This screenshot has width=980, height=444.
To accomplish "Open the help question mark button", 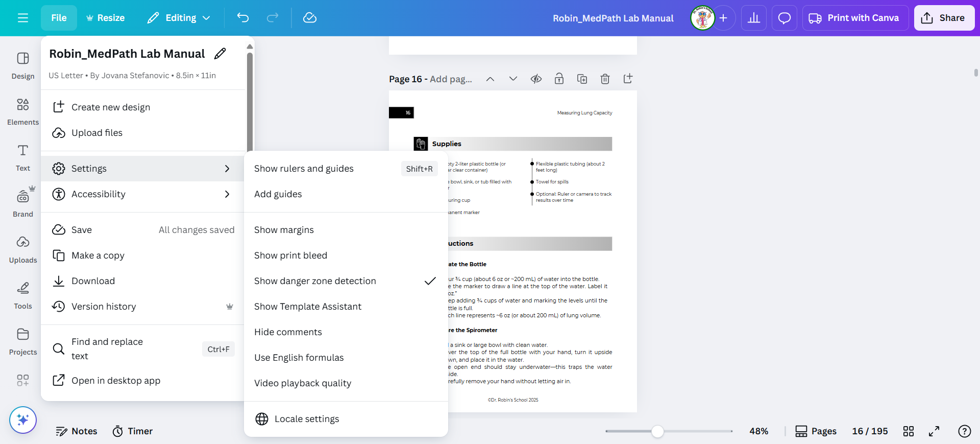I will (965, 431).
